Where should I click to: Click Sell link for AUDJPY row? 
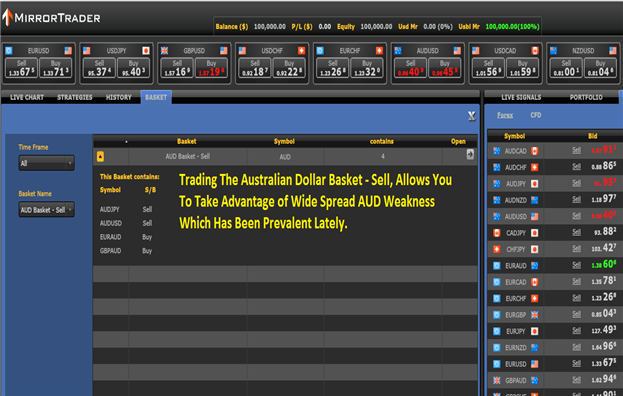pos(577,183)
